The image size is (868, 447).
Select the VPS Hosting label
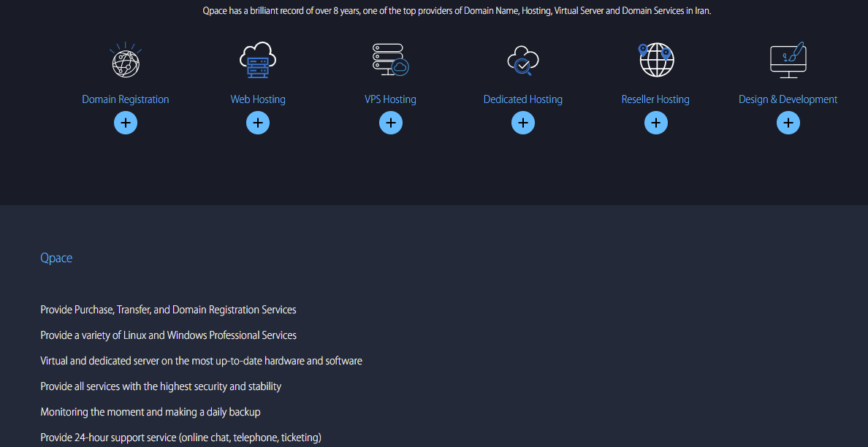pyautogui.click(x=390, y=99)
